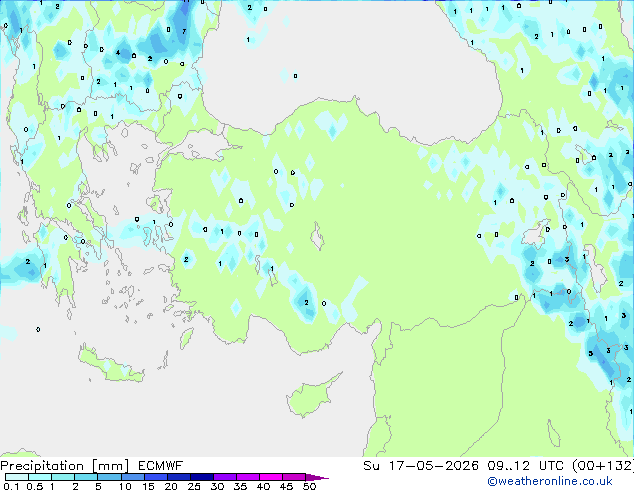
Task: Click the legend label '0.1'
Action: point(11,486)
